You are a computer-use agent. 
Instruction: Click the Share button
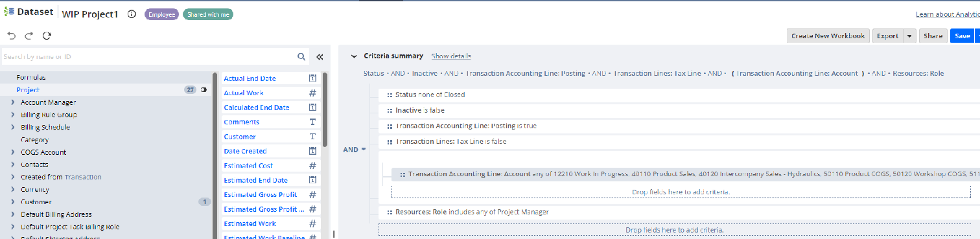point(933,36)
